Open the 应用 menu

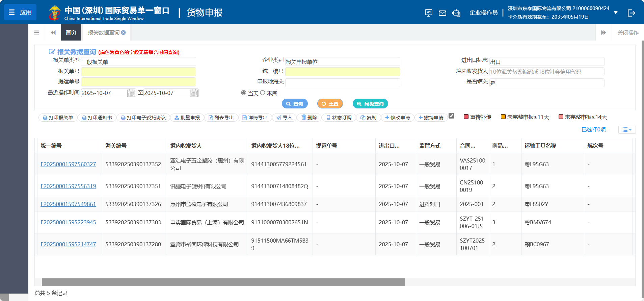20,12
